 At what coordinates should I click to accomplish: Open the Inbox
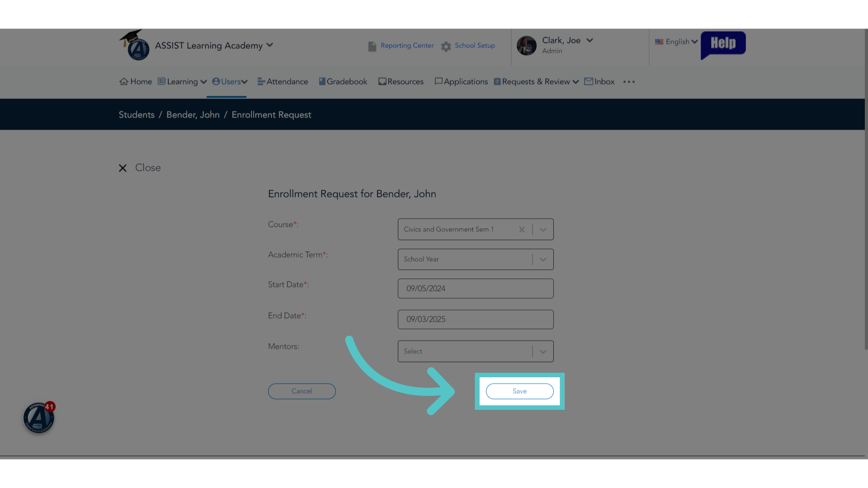coord(599,82)
